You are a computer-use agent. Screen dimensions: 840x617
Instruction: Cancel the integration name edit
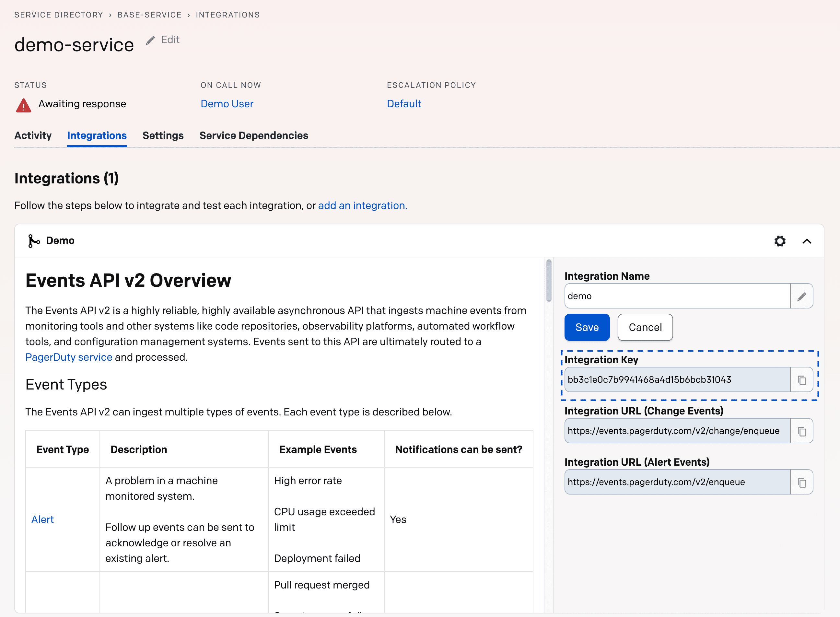coord(645,328)
